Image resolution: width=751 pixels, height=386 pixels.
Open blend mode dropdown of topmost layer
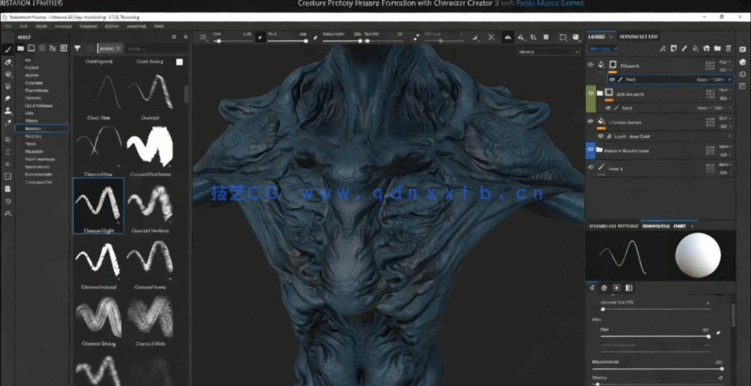tap(726, 62)
